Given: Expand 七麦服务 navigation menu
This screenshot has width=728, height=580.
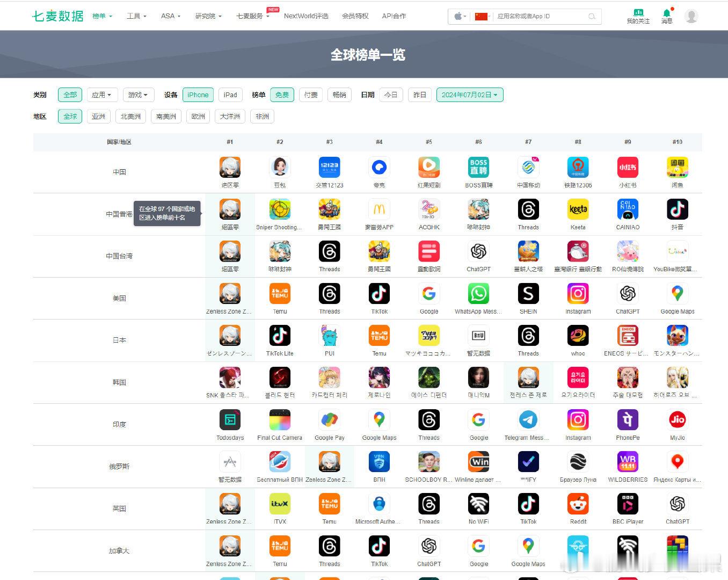Looking at the screenshot, I should [253, 16].
